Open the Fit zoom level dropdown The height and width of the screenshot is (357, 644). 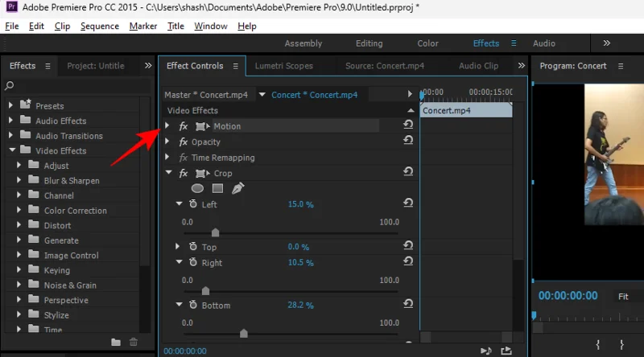click(x=630, y=296)
